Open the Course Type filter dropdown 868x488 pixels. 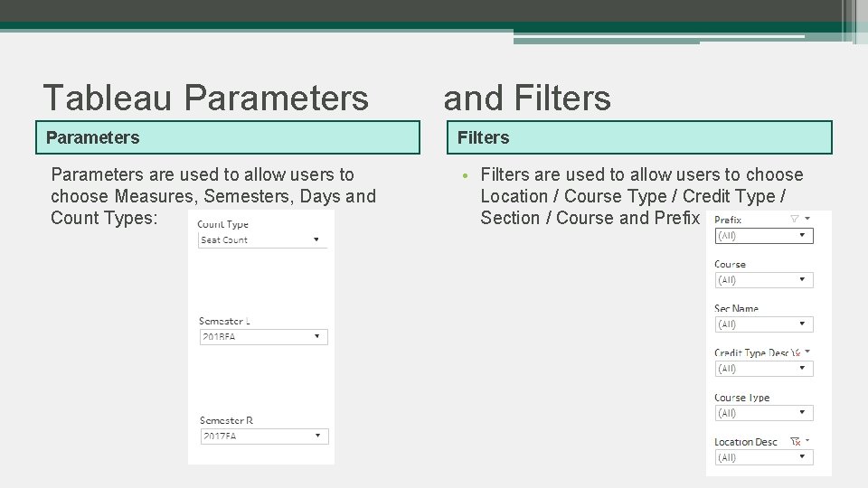click(x=764, y=413)
